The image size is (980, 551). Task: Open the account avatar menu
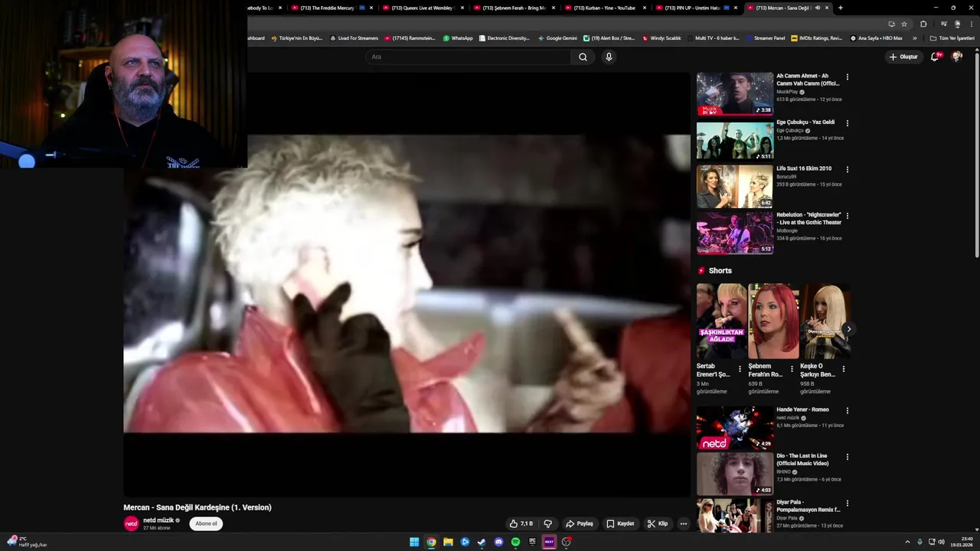pos(956,57)
